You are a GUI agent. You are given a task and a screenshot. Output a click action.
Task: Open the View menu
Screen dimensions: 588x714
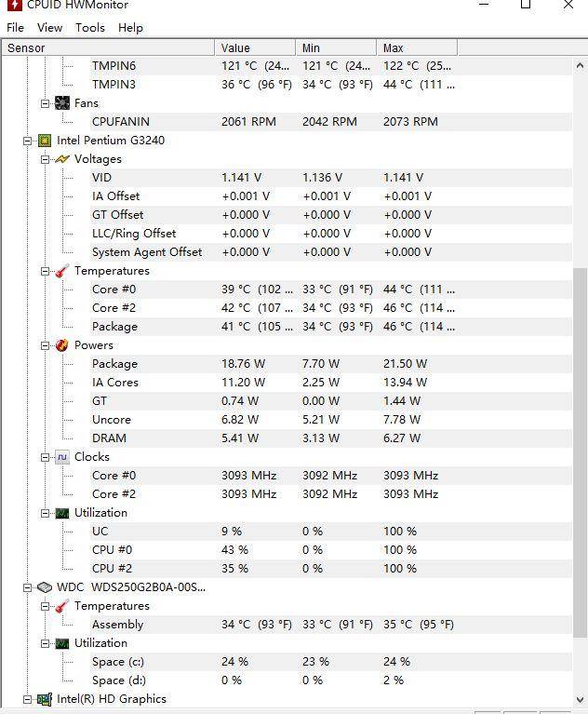coord(50,27)
